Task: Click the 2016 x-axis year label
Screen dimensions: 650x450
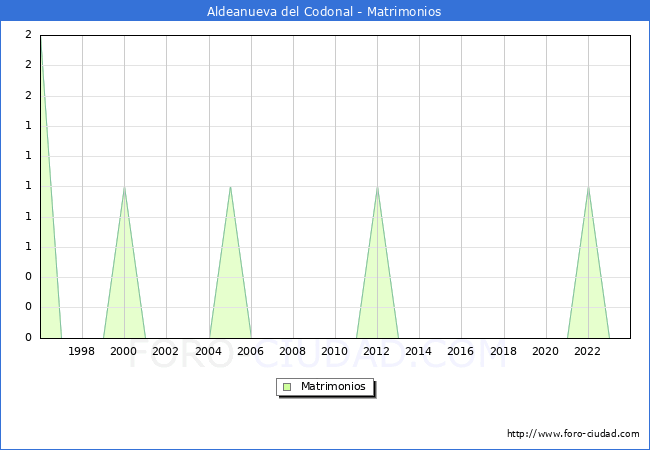Action: (x=461, y=351)
